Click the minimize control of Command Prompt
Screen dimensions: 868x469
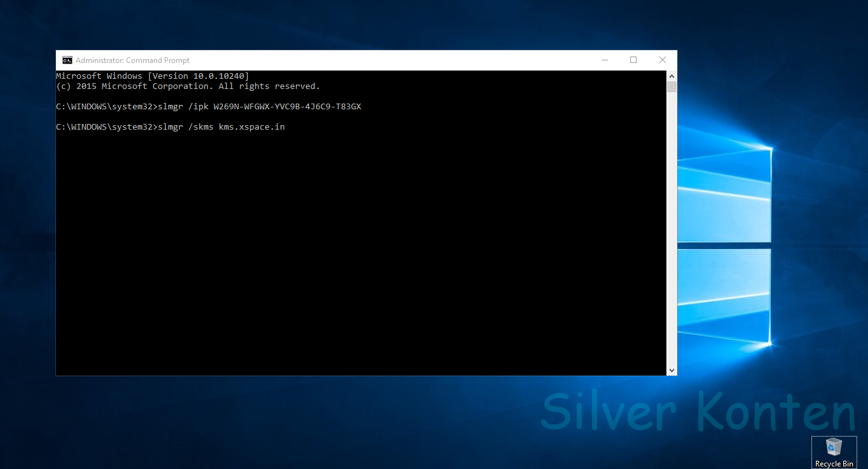pyautogui.click(x=604, y=59)
